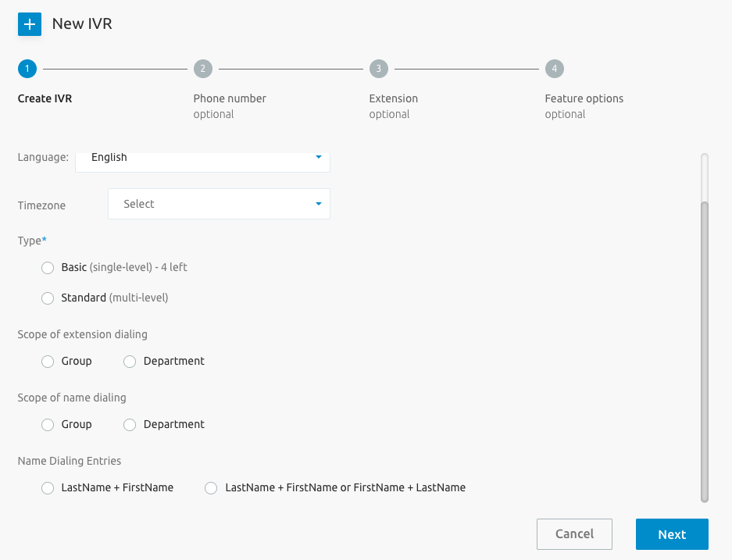Click the step 3 circle icon
The image size is (732, 560).
pos(379,69)
